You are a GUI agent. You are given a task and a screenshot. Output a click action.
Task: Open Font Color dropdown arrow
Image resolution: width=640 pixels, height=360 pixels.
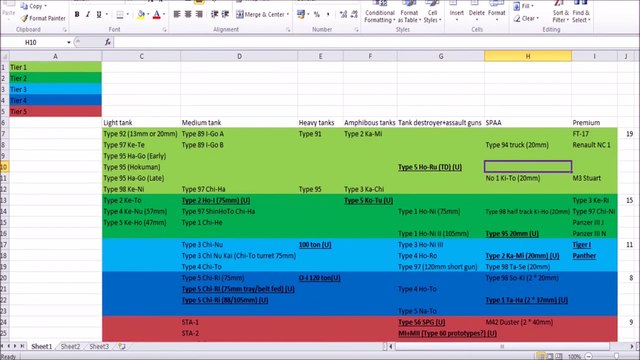click(164, 15)
